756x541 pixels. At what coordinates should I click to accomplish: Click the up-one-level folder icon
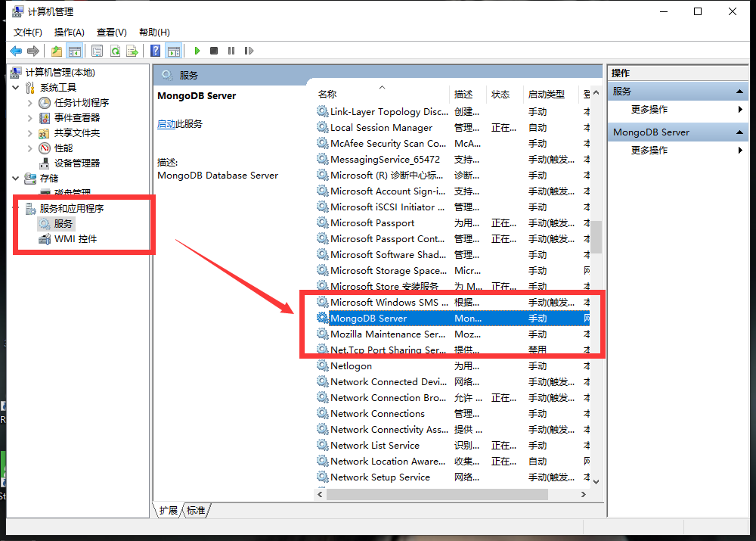pos(57,51)
